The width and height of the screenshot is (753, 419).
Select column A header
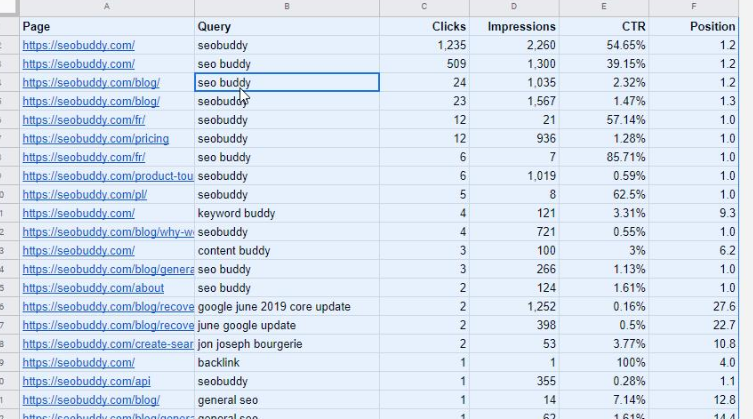pos(107,7)
